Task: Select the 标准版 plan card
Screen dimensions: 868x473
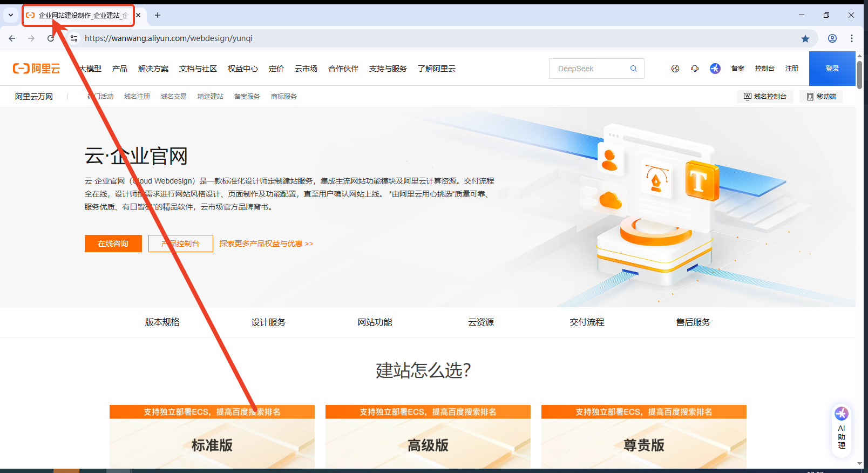Action: [212, 437]
